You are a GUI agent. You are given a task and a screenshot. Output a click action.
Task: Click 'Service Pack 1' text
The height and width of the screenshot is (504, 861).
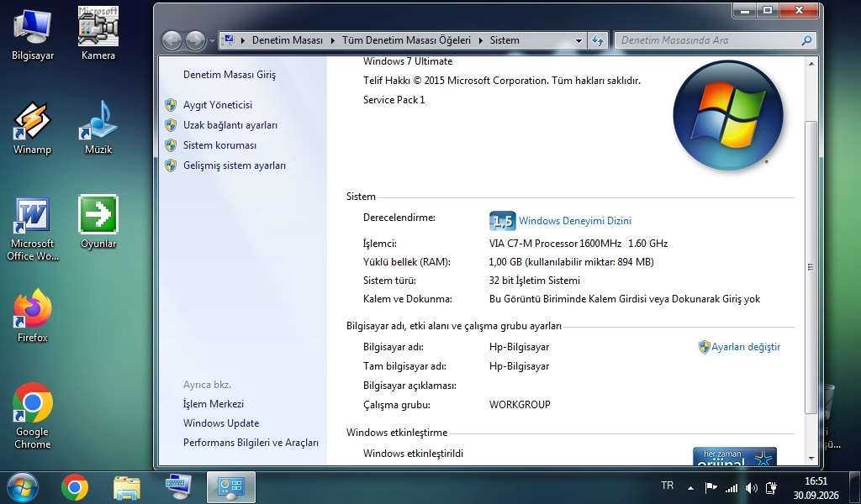click(x=394, y=100)
